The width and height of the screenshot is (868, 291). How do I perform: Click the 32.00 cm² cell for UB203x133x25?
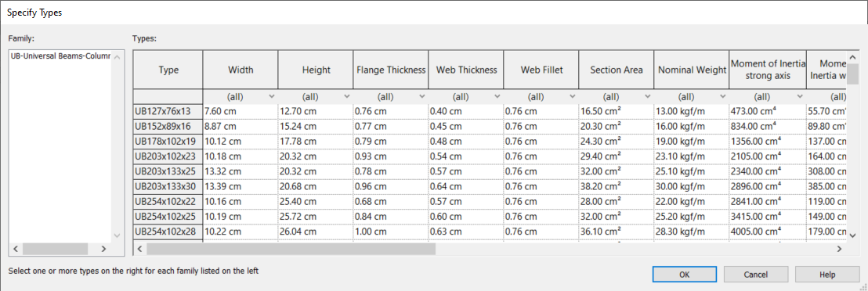pos(617,171)
